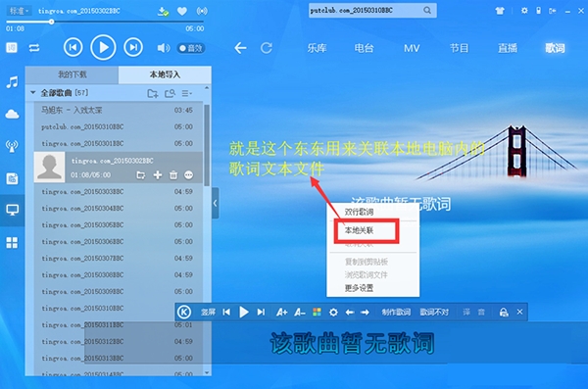Viewport: 588px width, 389px height.
Task: Click the album avatar thumbnail of playing song
Action: click(49, 168)
